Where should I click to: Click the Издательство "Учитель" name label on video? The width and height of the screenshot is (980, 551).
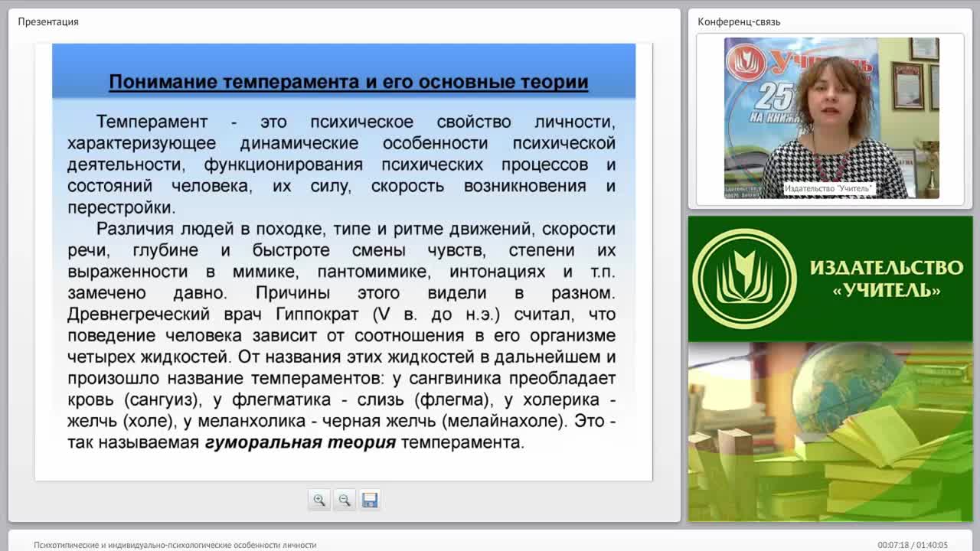[828, 189]
